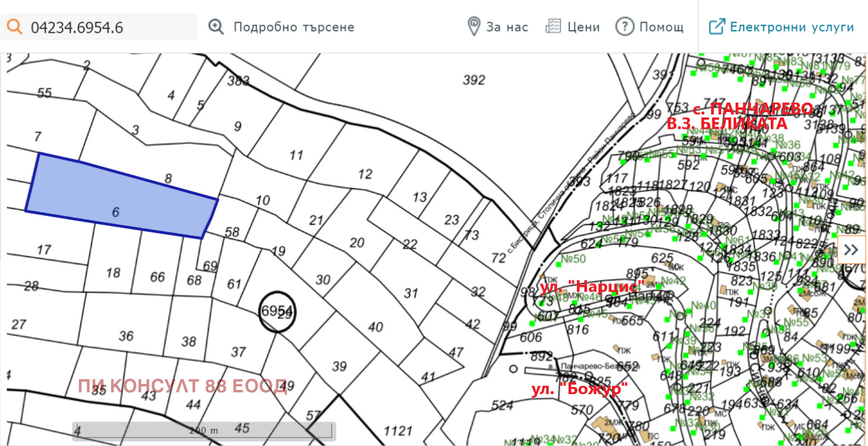Image resolution: width=868 pixels, height=446 pixels.
Task: Open the Помощ text label
Action: [x=662, y=27]
